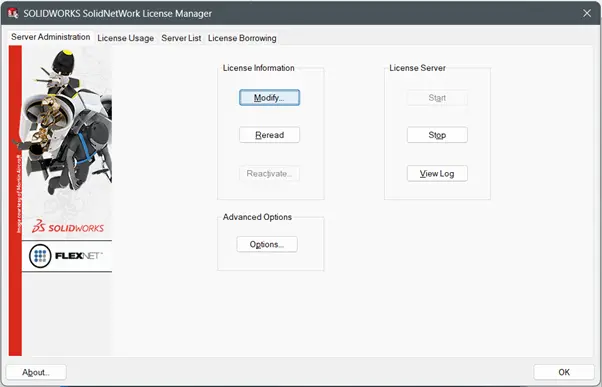Click the Modify... license button
This screenshot has width=602, height=387.
coord(270,98)
